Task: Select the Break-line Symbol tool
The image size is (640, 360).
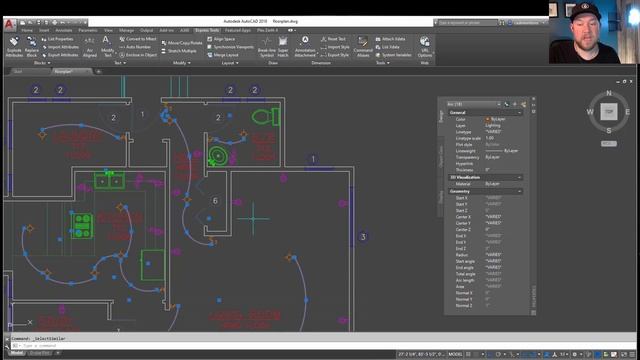Action: [x=267, y=47]
